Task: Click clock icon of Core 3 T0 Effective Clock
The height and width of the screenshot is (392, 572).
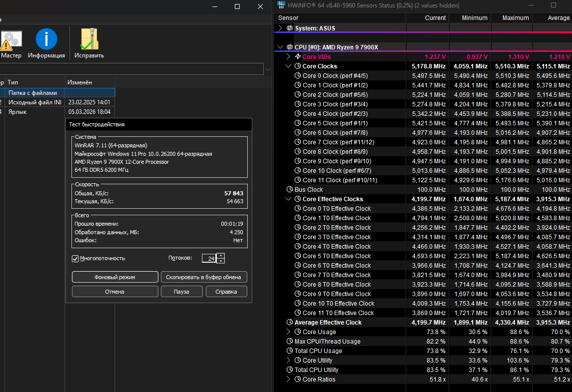Action: point(298,237)
